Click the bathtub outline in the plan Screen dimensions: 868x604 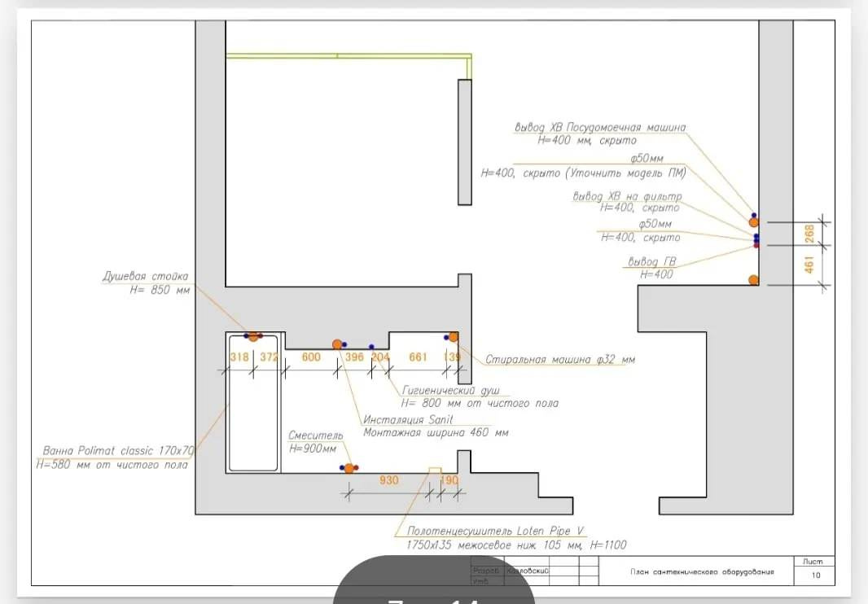click(253, 402)
